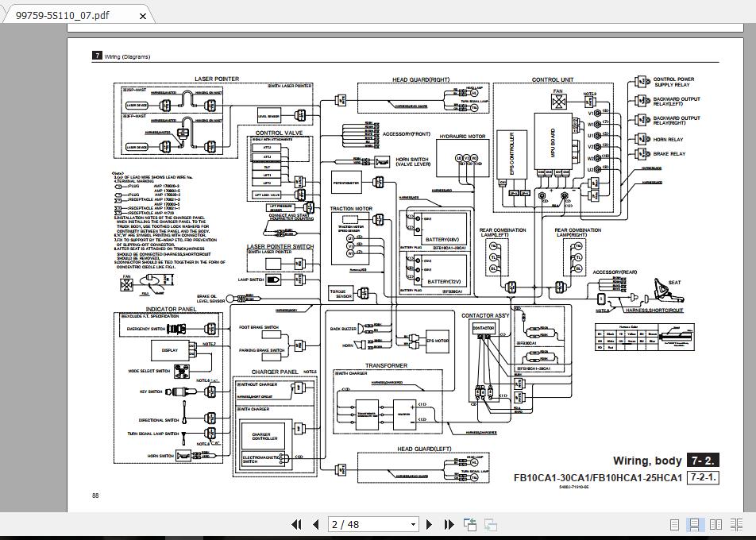Click the 'HORN RELAY' label
Screen dimensions: 756x540
pyautogui.click(x=669, y=139)
